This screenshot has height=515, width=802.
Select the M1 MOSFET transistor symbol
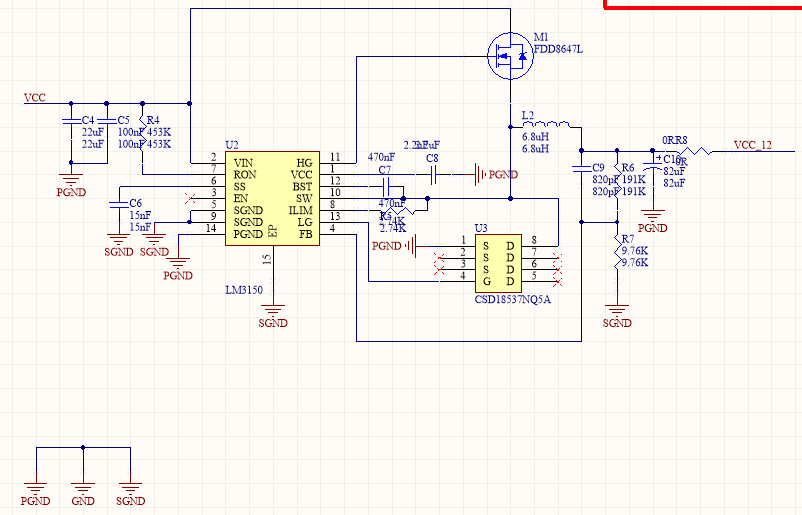[510, 56]
